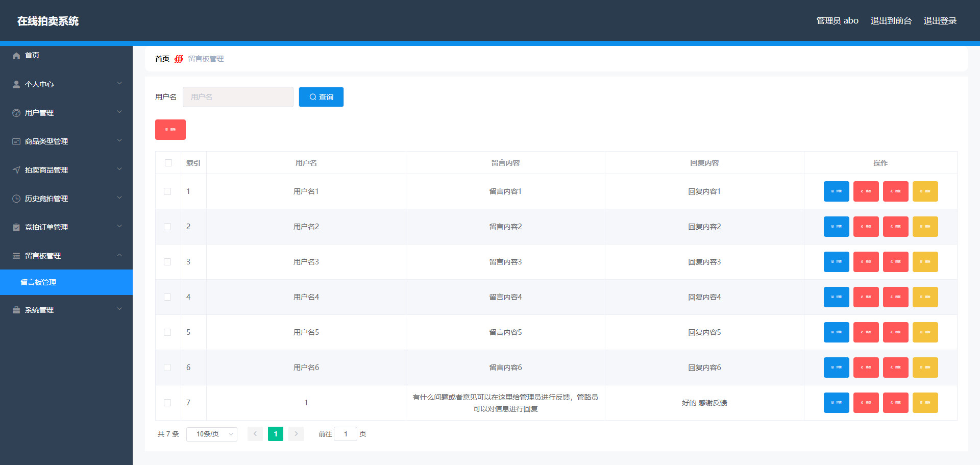Click the green page 1 pagination button
This screenshot has width=980, height=465.
click(276, 434)
